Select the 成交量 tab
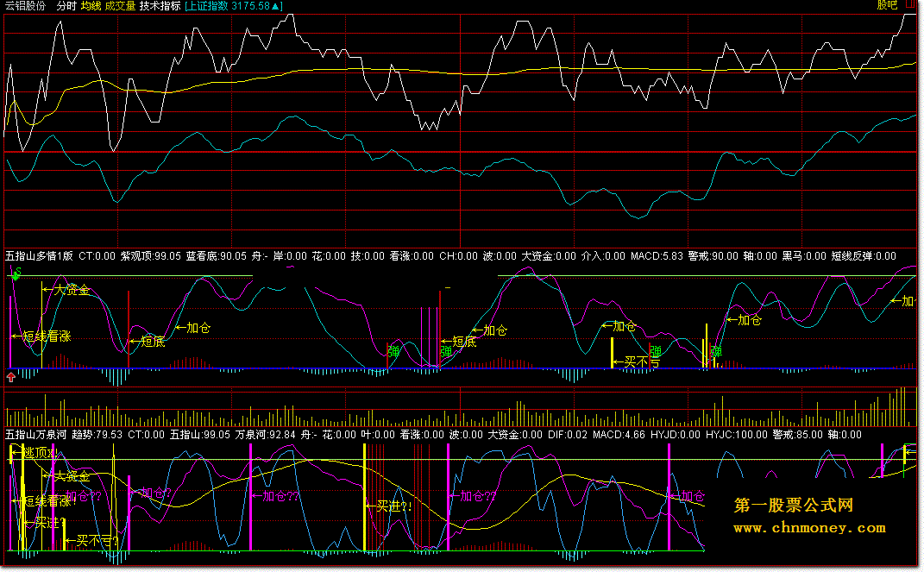Image resolution: width=924 pixels, height=572 pixels. coord(120,6)
